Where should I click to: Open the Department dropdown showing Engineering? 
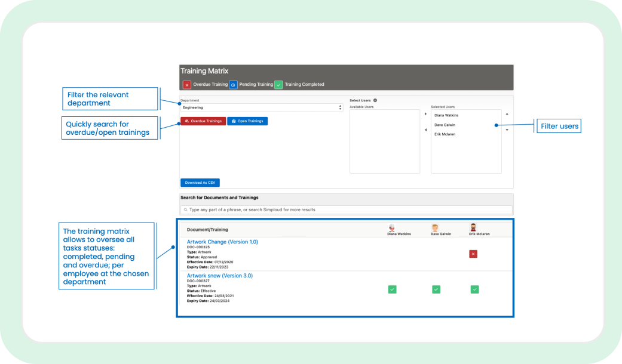point(262,107)
